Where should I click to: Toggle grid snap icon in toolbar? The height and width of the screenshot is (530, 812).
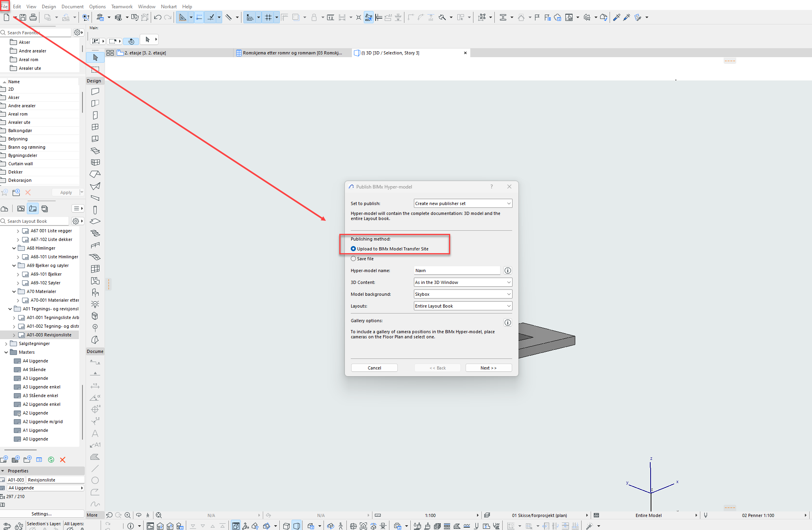pyautogui.click(x=268, y=17)
